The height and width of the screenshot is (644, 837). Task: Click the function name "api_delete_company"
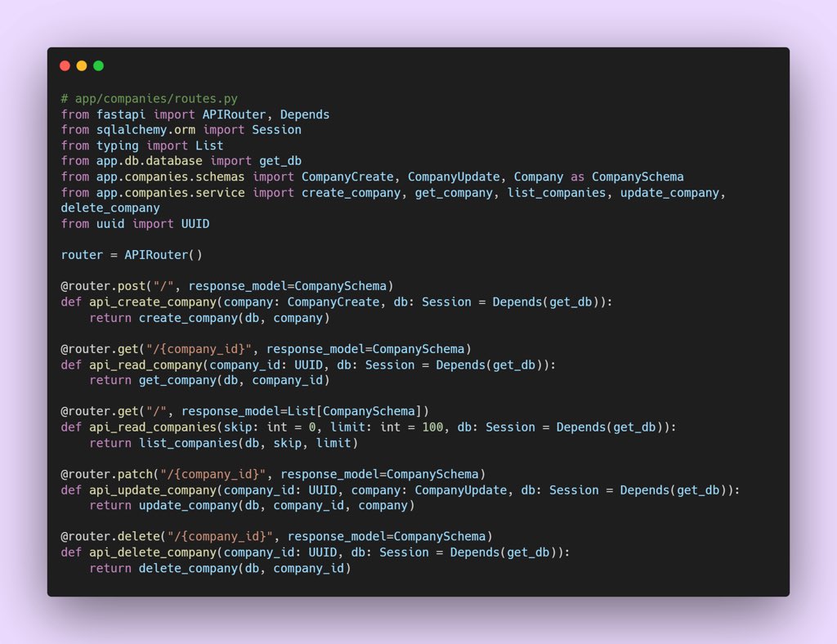pos(153,552)
